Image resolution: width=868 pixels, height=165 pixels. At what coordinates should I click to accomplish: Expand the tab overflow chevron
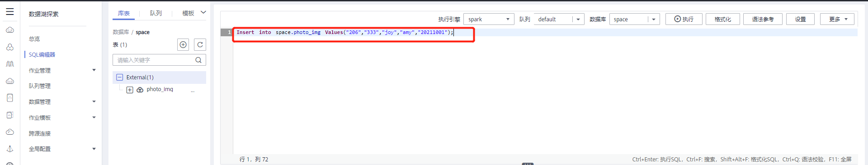[x=203, y=12]
